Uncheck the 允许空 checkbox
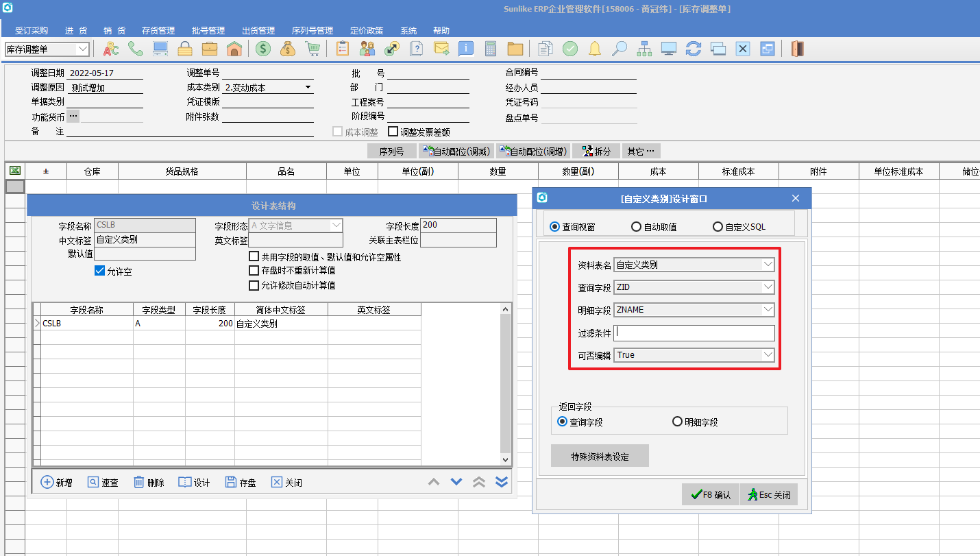The width and height of the screenshot is (980, 556). coord(100,271)
